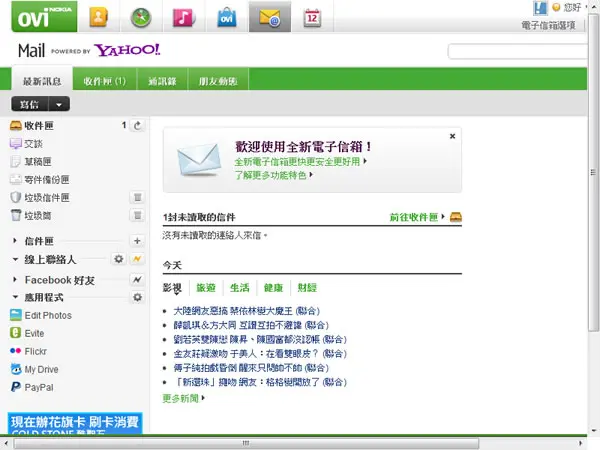The height and width of the screenshot is (450, 600).
Task: Click the inbox refresh icon
Action: [x=137, y=125]
